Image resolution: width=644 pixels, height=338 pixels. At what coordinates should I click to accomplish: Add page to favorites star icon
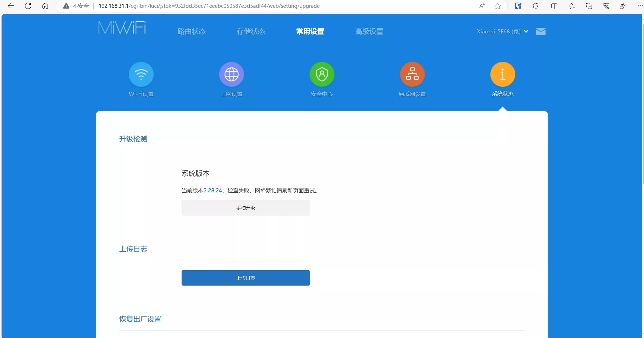coord(497,6)
